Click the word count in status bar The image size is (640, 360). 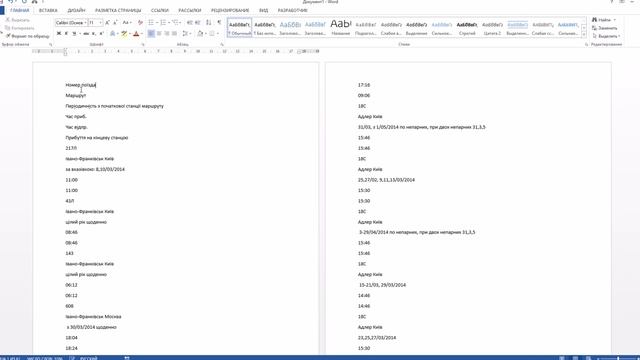point(44,358)
